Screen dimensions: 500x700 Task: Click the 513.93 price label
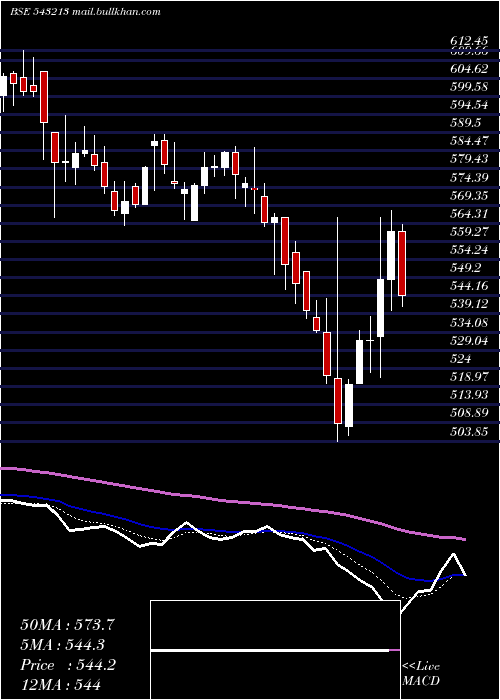(x=469, y=395)
